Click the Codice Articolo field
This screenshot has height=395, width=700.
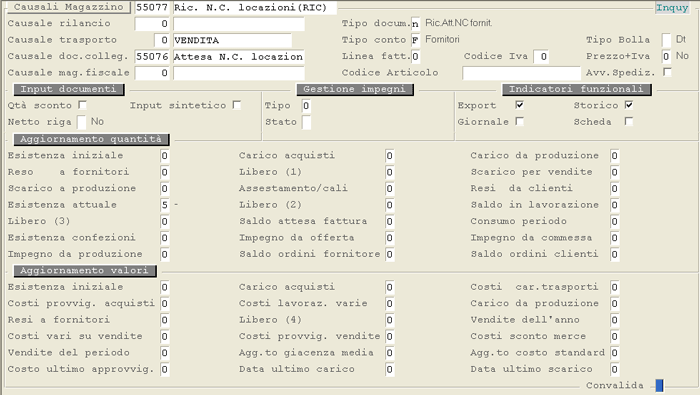coord(521,73)
